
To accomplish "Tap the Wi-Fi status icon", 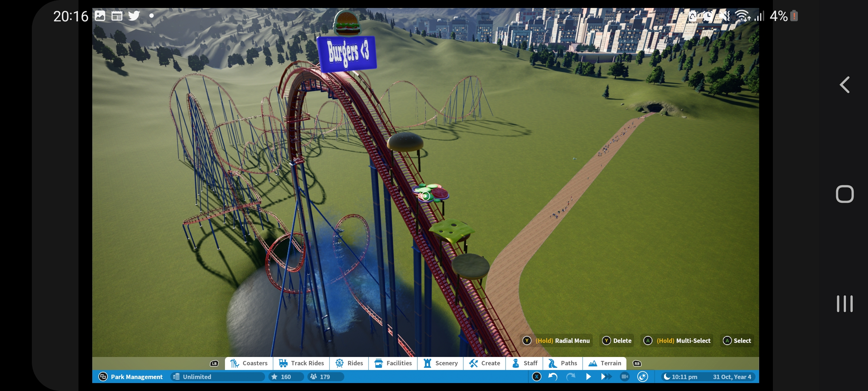I will click(x=743, y=16).
